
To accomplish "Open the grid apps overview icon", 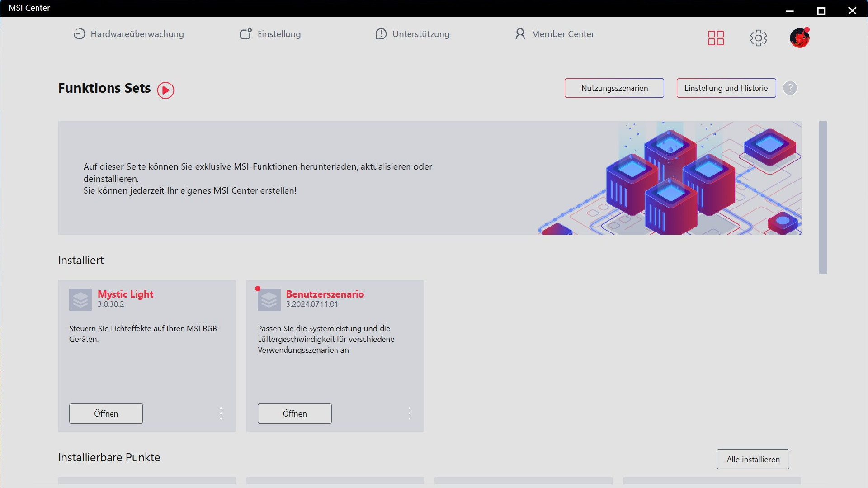I will [x=716, y=38].
